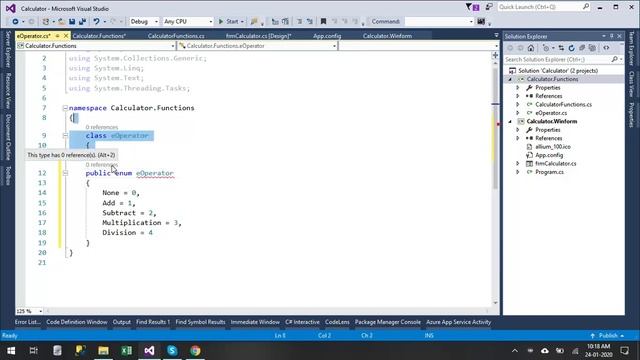Screen dimensions: 640x360
Task: Open the Package Manager Console tab
Action: (x=388, y=322)
